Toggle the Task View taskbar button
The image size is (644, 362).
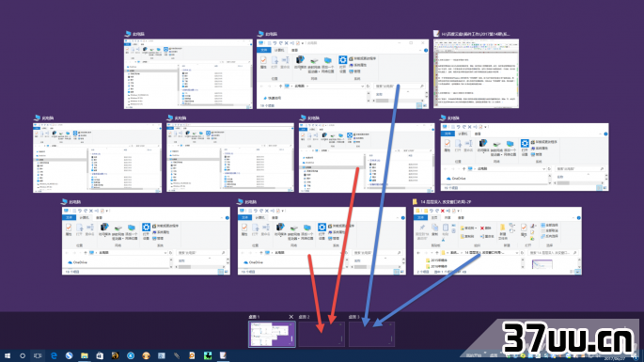38,355
